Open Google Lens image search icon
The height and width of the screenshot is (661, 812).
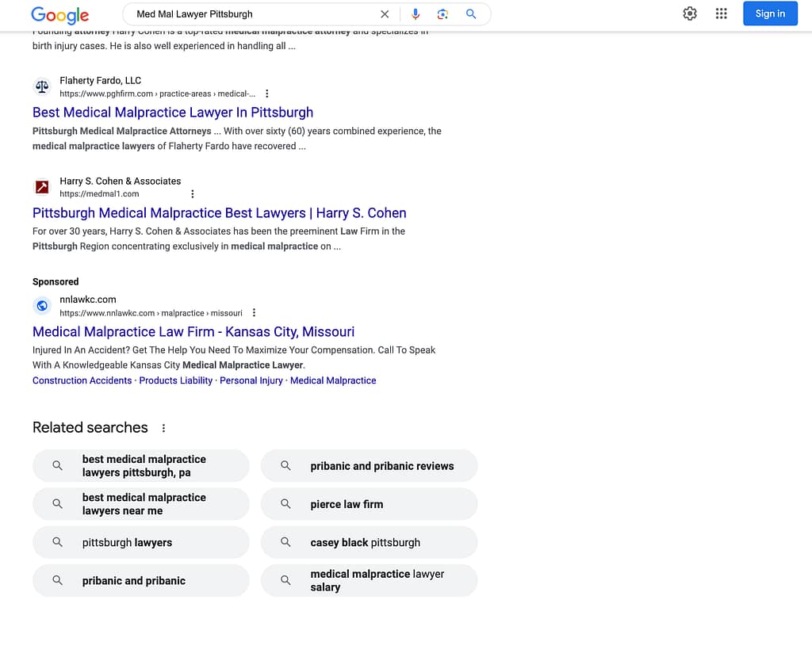tap(442, 14)
